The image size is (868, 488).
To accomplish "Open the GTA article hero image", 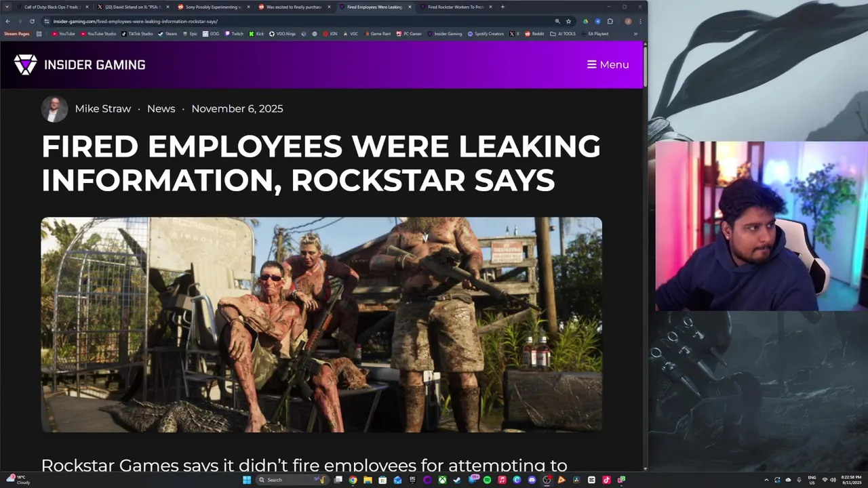I will tap(321, 325).
